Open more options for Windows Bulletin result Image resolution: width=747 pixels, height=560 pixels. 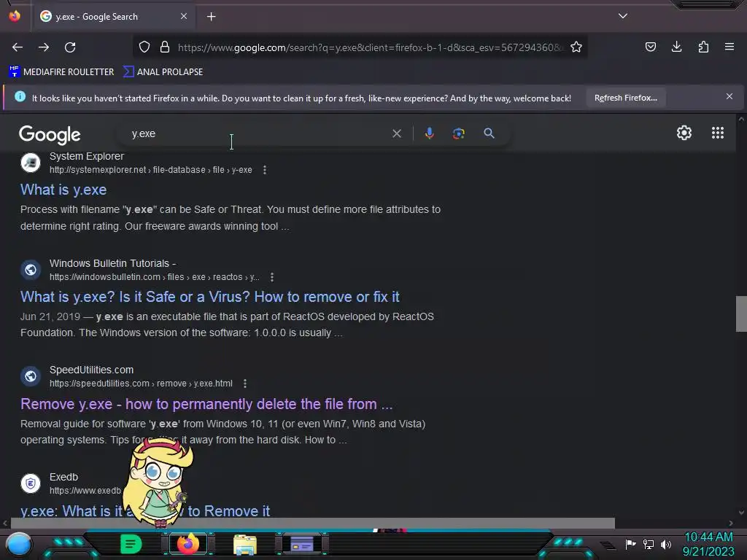click(272, 277)
